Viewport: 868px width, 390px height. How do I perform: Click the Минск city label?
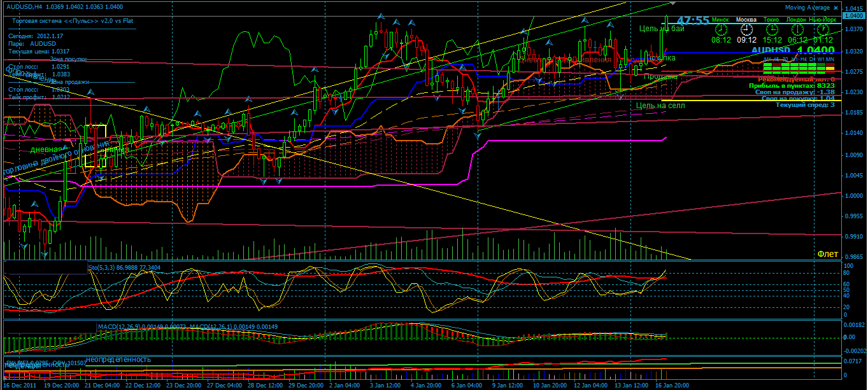[721, 19]
